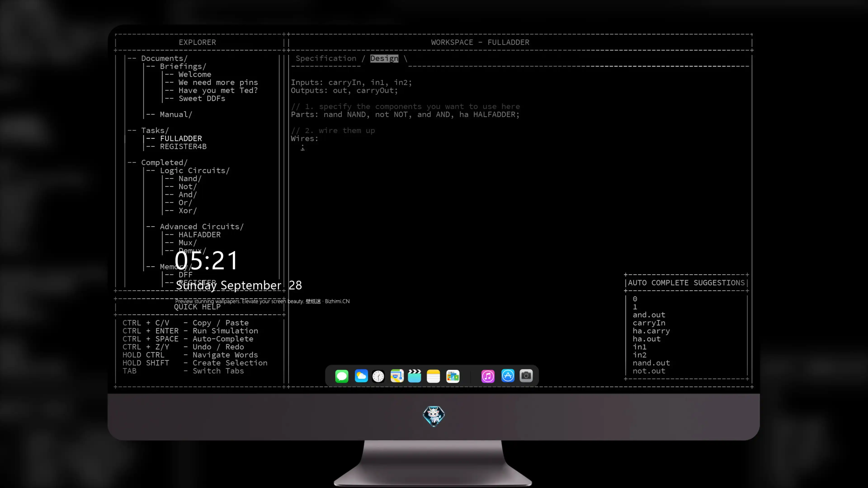
Task: Open the iTunes music app in dock
Action: tap(488, 376)
